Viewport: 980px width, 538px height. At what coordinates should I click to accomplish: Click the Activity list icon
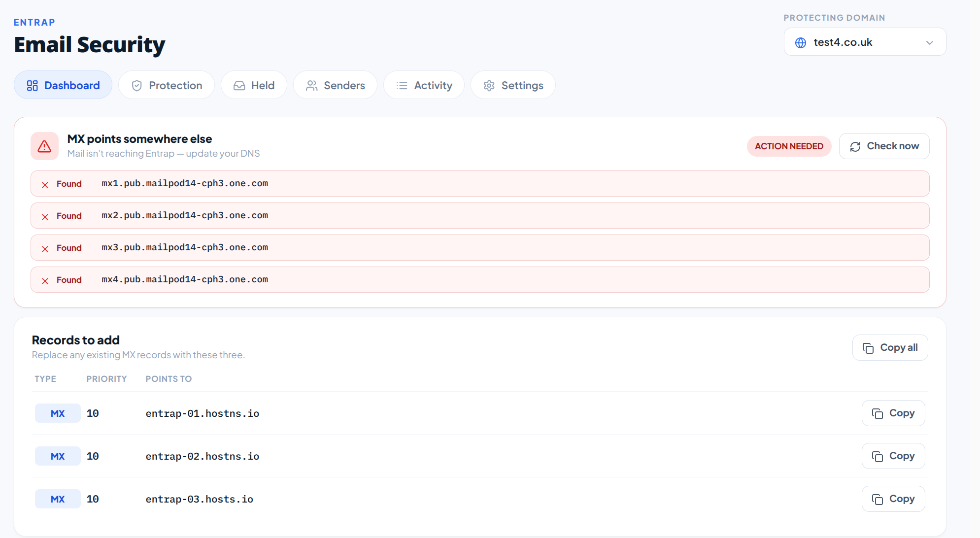coord(402,86)
